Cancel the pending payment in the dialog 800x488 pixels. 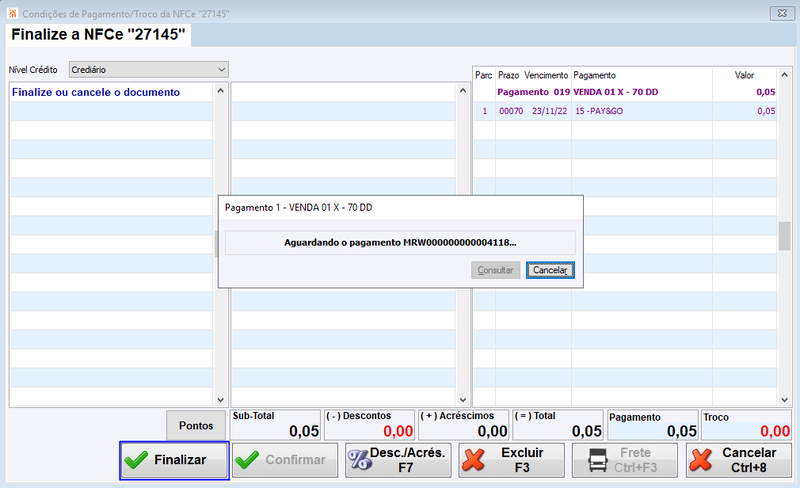[x=550, y=270]
